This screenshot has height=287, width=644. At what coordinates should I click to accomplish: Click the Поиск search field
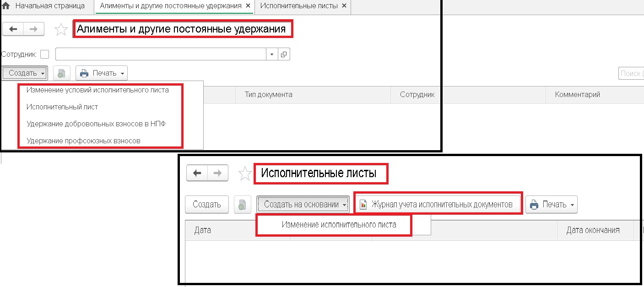tap(631, 73)
